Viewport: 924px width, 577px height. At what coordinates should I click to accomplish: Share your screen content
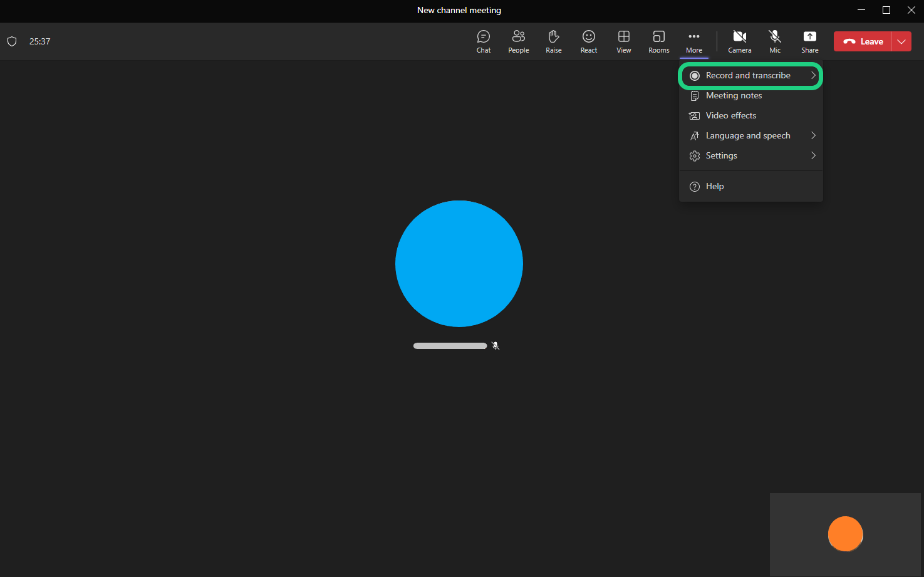(809, 41)
